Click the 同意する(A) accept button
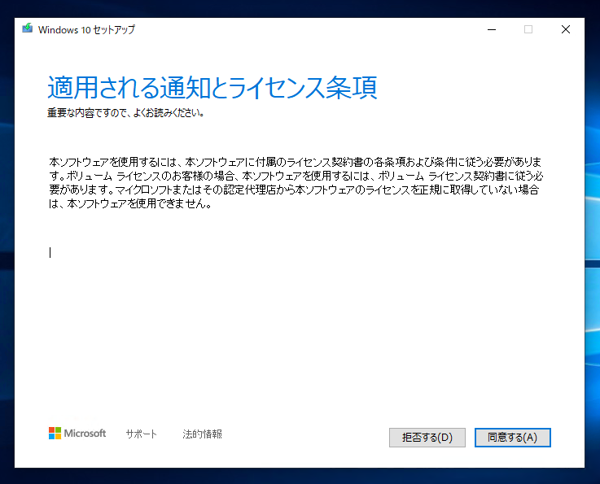The width and height of the screenshot is (600, 484). 512,437
